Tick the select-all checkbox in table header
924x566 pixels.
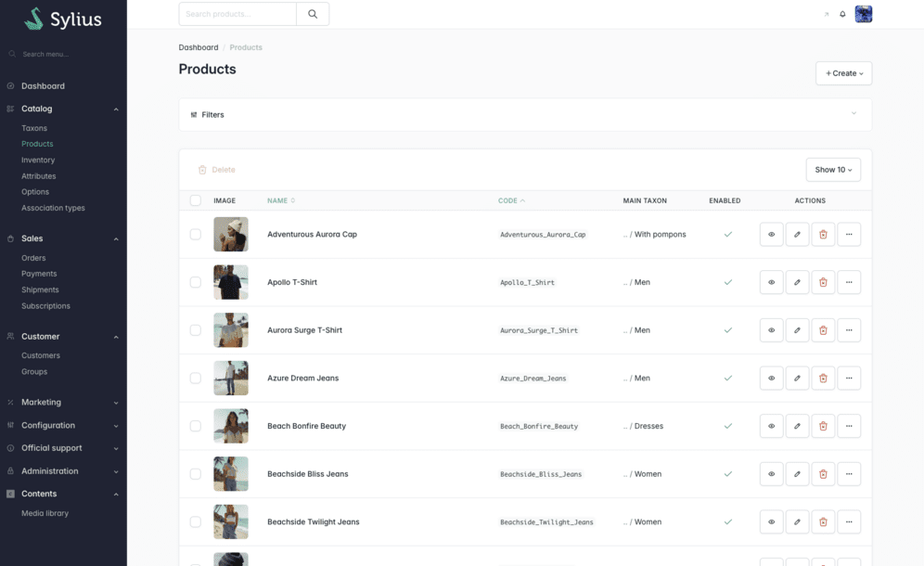click(x=196, y=200)
